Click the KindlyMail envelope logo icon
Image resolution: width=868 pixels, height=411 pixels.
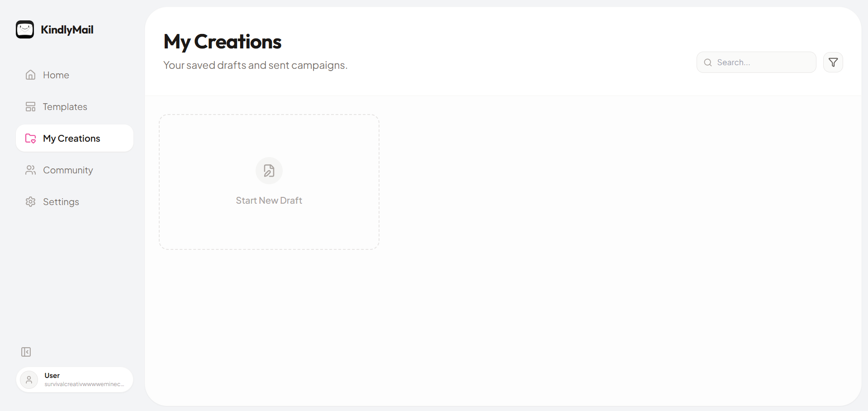25,29
